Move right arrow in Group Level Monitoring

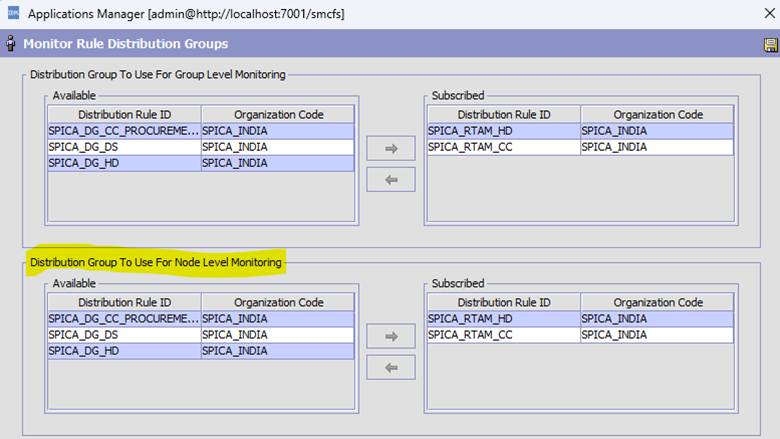(391, 149)
